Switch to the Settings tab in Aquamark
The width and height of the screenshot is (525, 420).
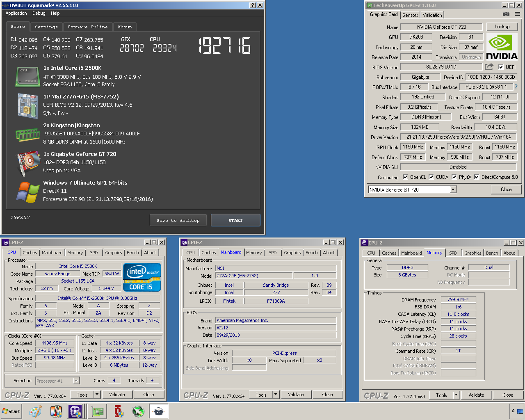point(46,27)
